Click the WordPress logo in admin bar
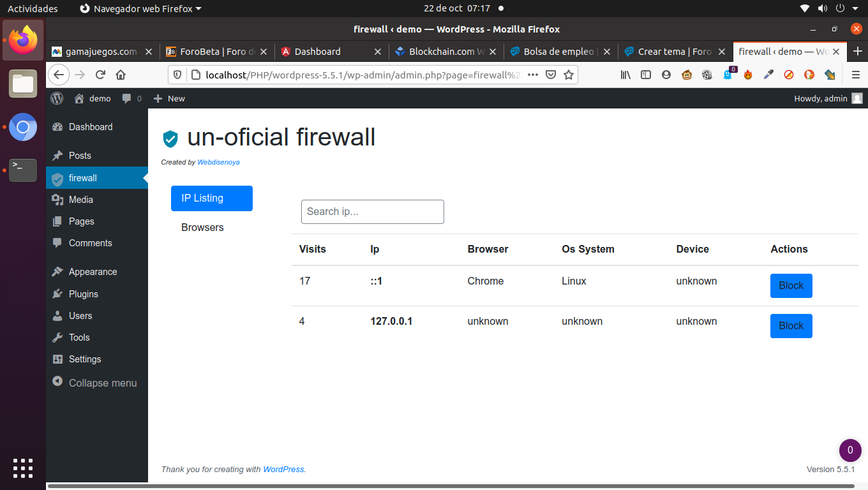Viewport: 868px width, 490px height. click(57, 98)
